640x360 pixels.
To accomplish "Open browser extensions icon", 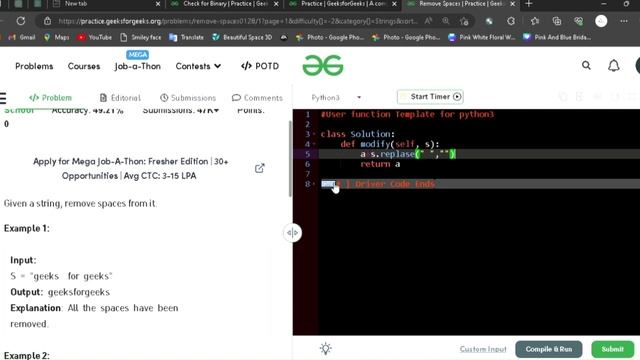I will click(511, 21).
